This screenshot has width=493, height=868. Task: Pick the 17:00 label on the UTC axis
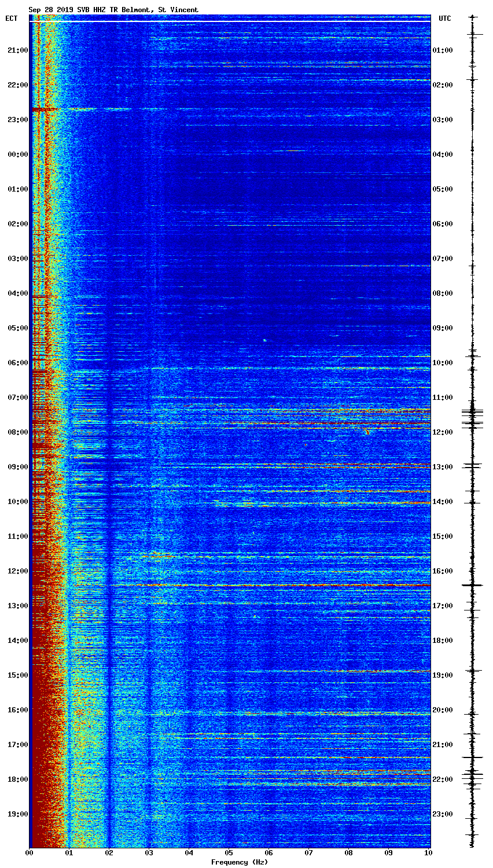pyautogui.click(x=443, y=606)
